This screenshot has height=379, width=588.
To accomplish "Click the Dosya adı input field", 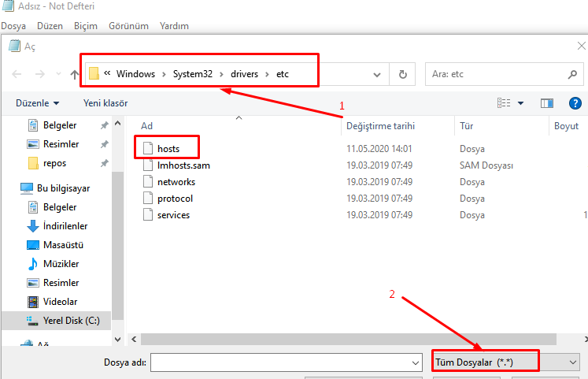I will click(x=286, y=362).
